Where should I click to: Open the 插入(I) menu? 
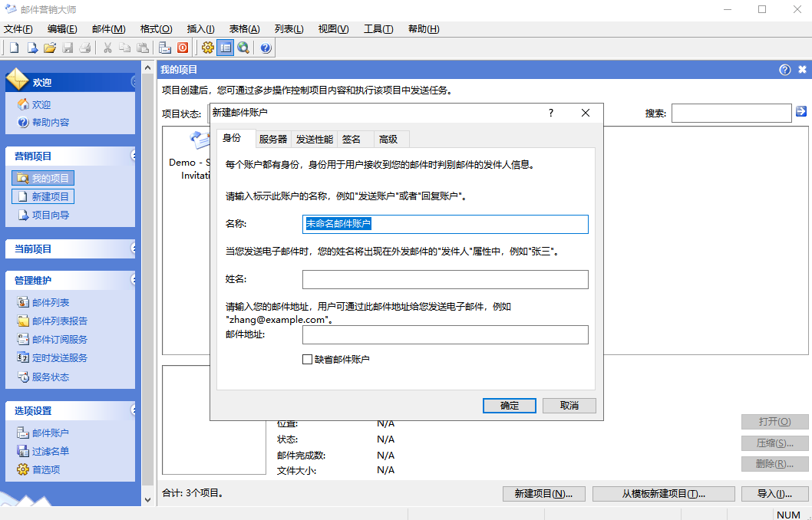201,29
